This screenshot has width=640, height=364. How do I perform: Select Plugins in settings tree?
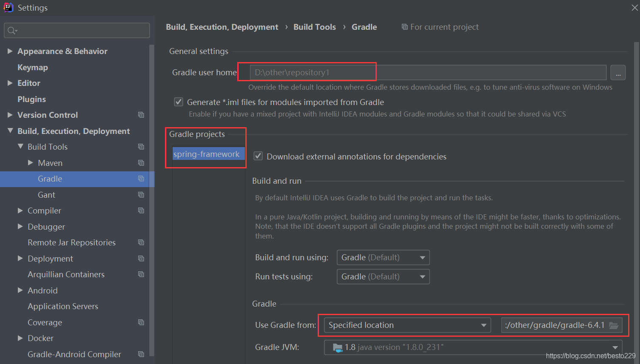(x=31, y=99)
